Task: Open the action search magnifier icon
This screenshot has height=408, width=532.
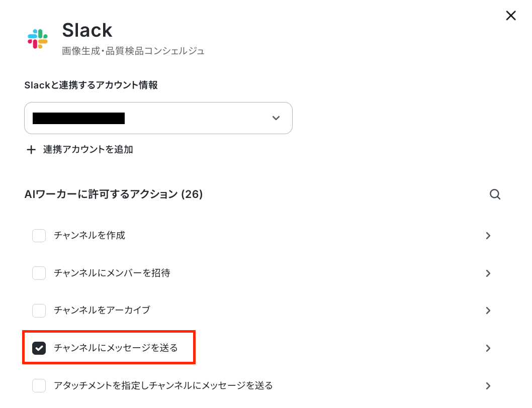Action: pos(495,194)
